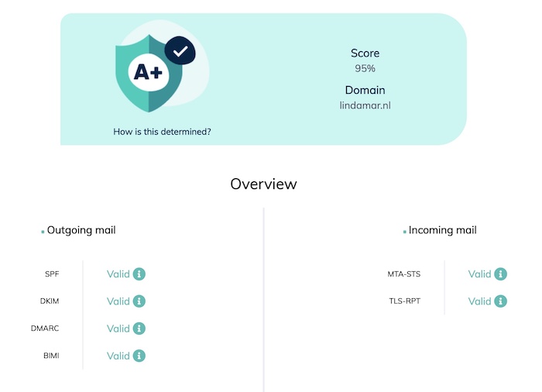Click the MTA-STS Valid status text

[x=479, y=274]
